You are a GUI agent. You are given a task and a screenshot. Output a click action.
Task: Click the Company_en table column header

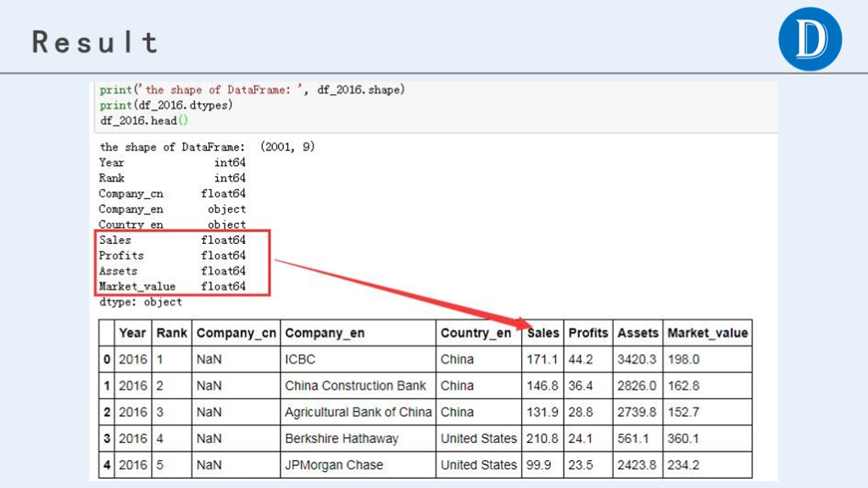point(358,333)
